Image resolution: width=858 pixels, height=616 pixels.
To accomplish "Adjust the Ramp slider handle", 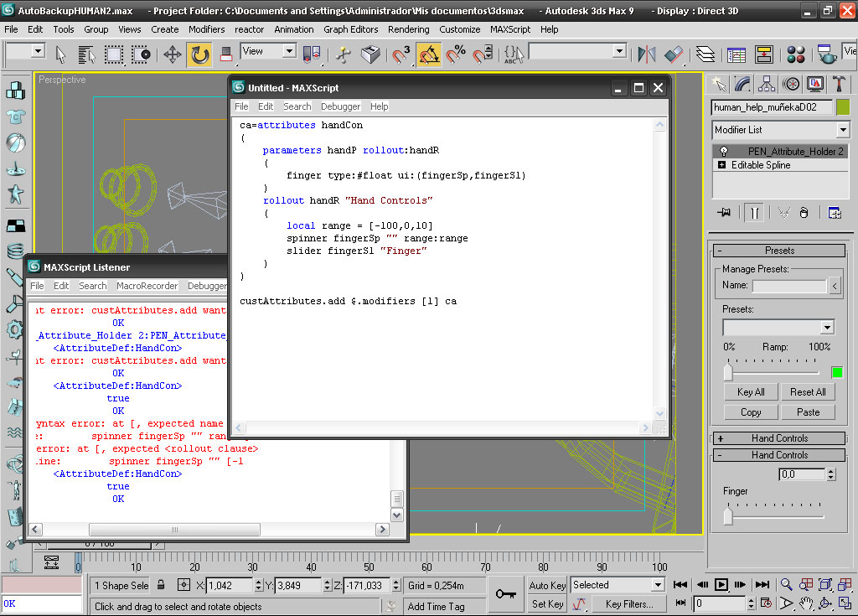I will (x=728, y=372).
